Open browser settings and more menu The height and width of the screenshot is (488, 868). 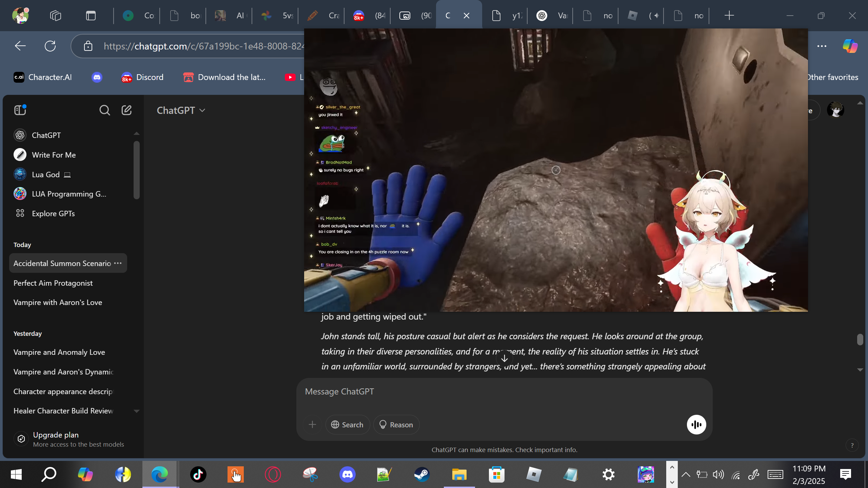click(822, 46)
